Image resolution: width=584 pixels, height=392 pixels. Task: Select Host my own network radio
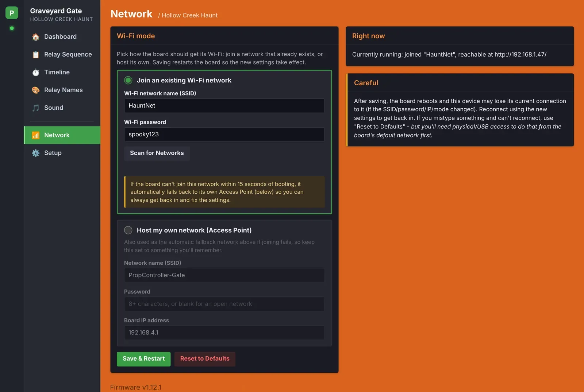click(128, 230)
